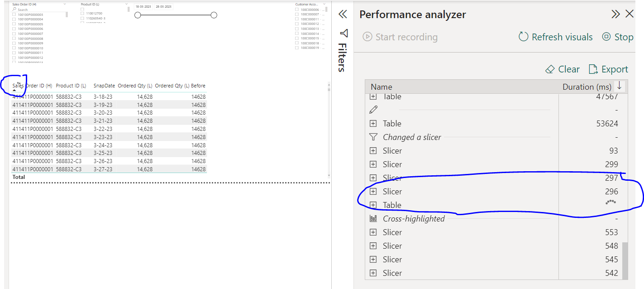
Task: Click the Total row label
Action: (19, 177)
